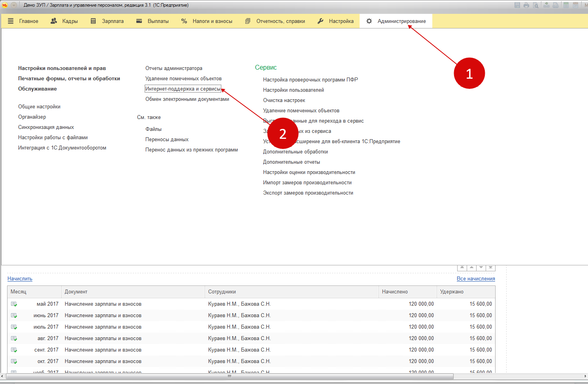Click the Save floppy disk icon
Viewport: 588px width, 384px height.
[517, 5]
